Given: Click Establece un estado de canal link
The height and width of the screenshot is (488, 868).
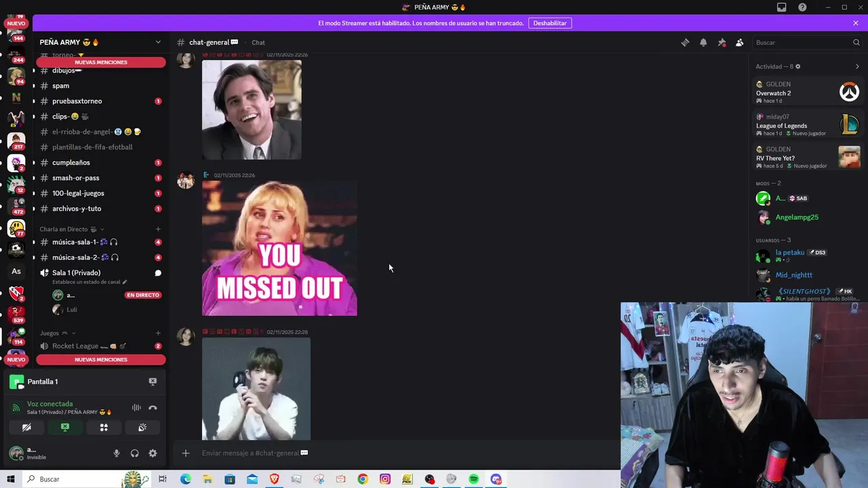Looking at the screenshot, I should click(x=90, y=282).
